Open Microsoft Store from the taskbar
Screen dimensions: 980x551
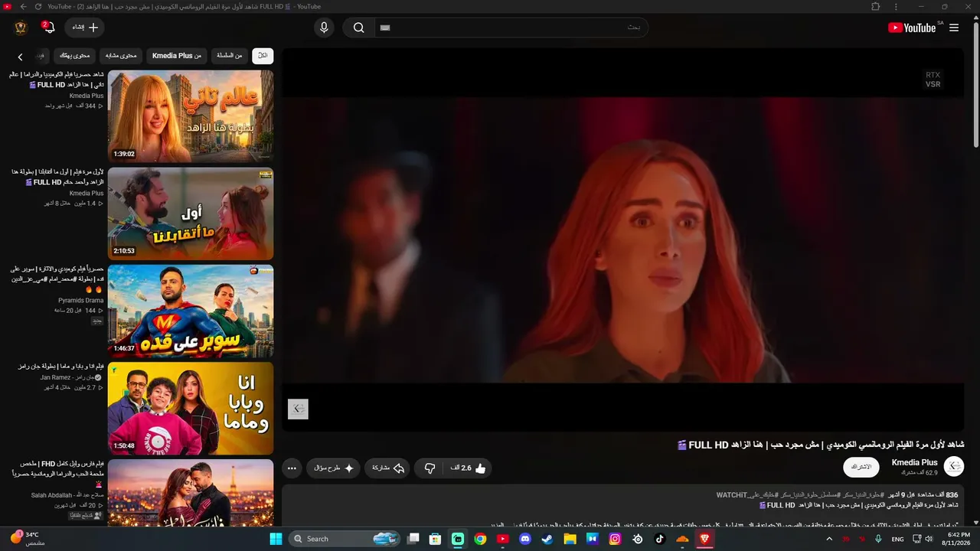pyautogui.click(x=436, y=539)
